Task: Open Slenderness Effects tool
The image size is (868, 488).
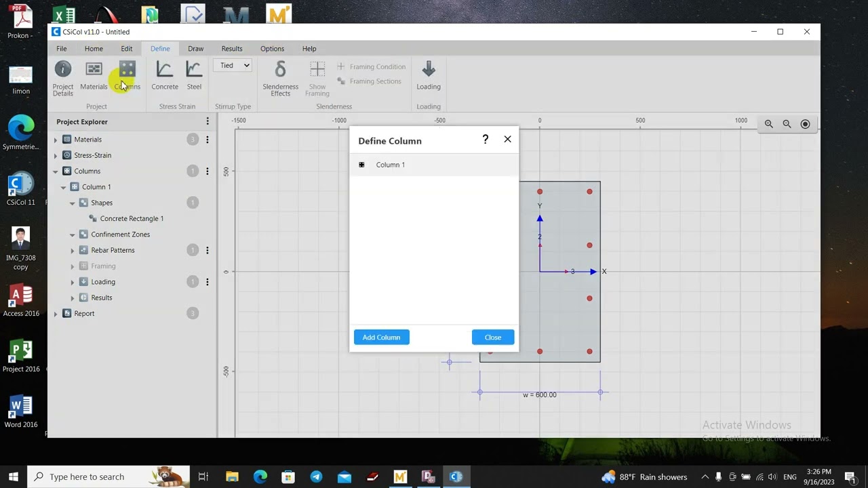Action: pyautogui.click(x=280, y=79)
